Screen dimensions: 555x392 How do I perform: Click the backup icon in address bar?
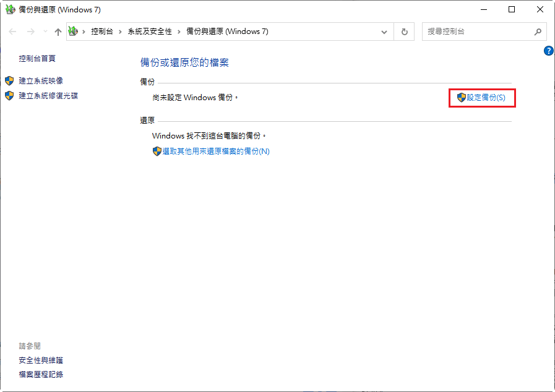[x=73, y=32]
